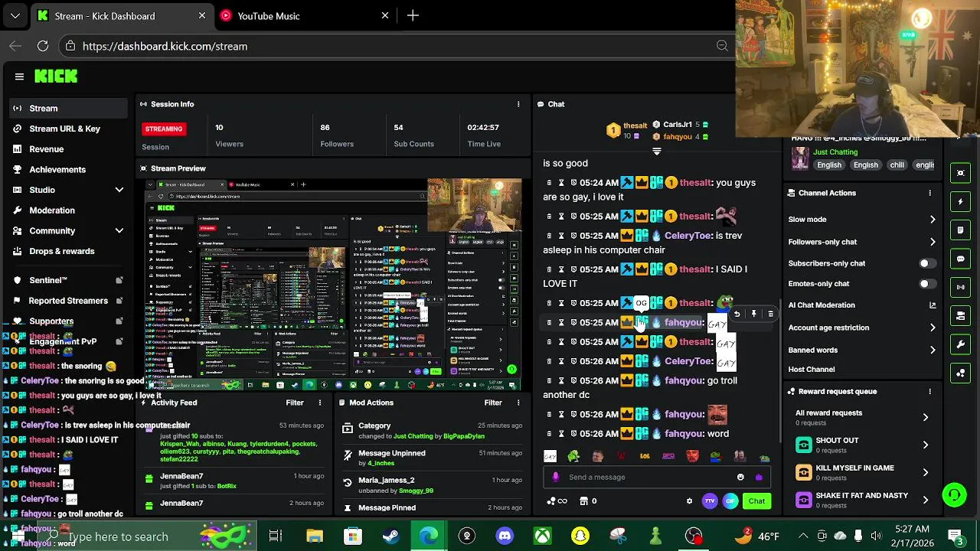
Task: Toggle Subscribers-only chat switch
Action: coord(926,263)
